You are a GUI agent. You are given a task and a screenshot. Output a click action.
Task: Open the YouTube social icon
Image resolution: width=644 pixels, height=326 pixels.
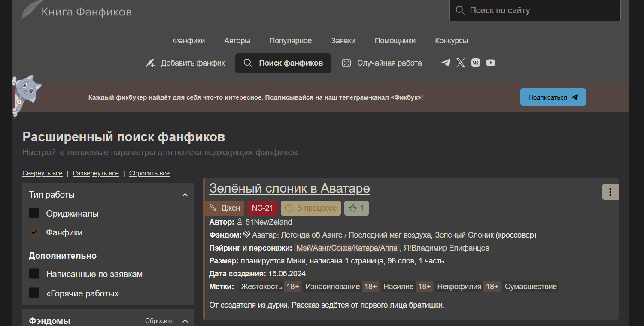[491, 63]
